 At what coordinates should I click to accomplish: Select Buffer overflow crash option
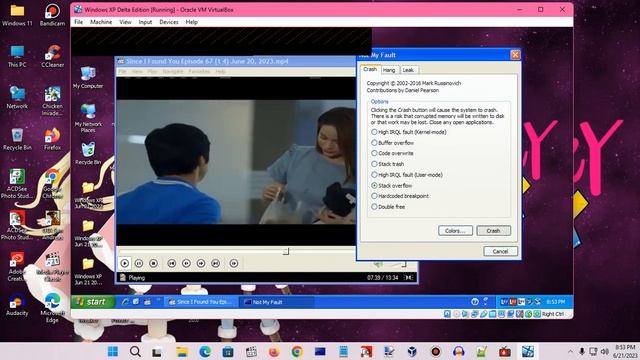(x=393, y=143)
